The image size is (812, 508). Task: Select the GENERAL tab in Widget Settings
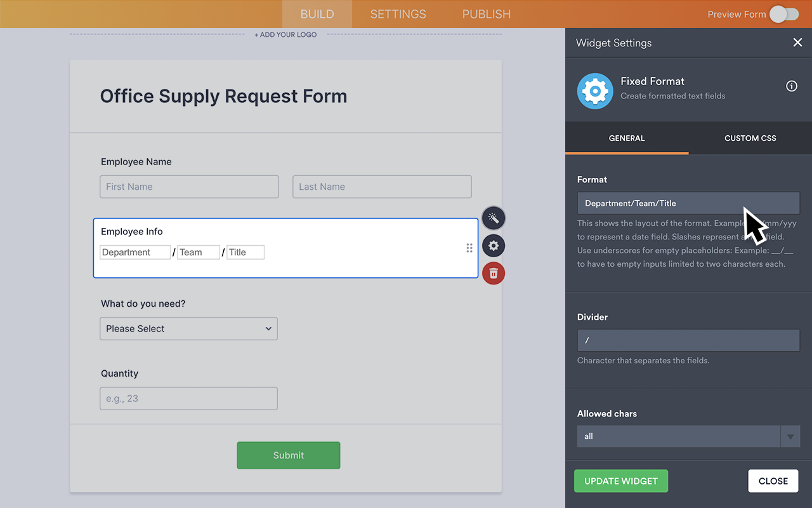pyautogui.click(x=627, y=138)
